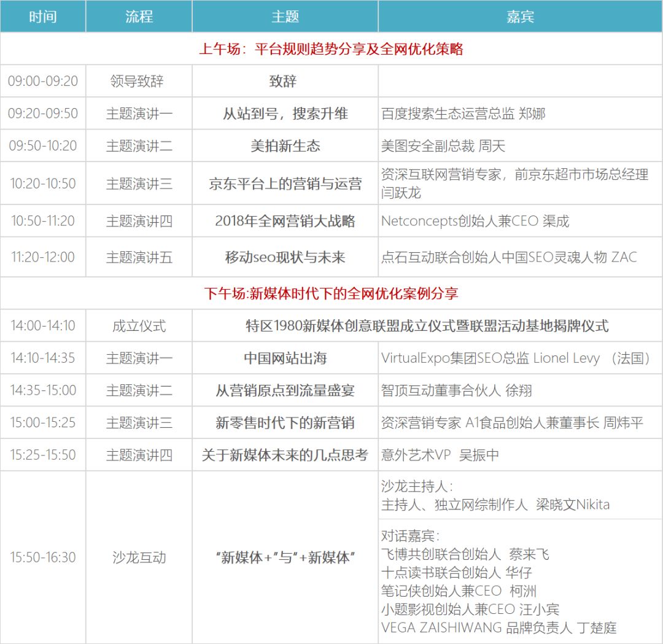Click the 14:10-14:35 time cell
Screen dimensions: 663x644
[x=43, y=358]
